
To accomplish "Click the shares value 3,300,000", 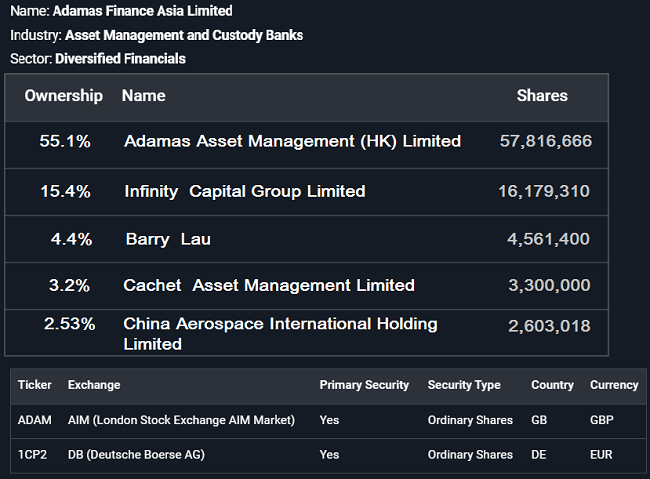I will tap(549, 285).
